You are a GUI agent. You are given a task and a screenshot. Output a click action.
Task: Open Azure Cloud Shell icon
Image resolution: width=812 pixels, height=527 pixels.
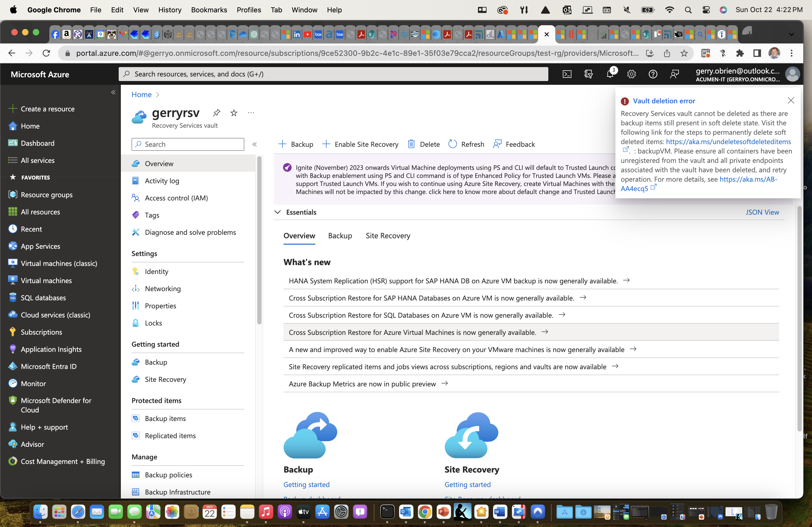(567, 74)
